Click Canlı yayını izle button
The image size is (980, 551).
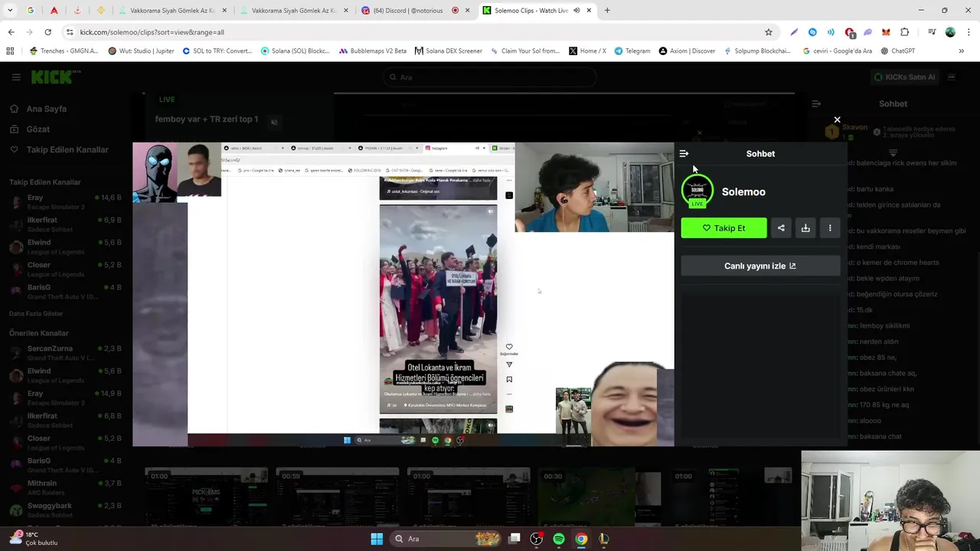(x=760, y=266)
